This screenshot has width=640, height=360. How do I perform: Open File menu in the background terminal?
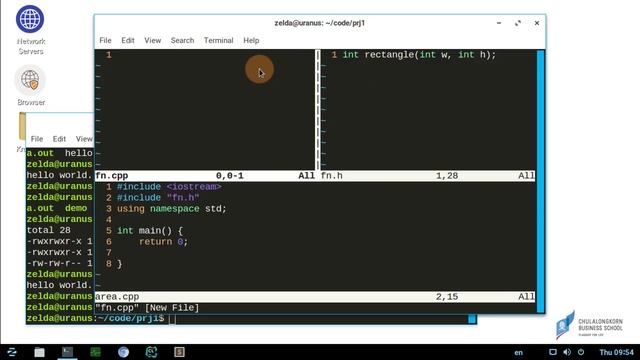[37, 139]
